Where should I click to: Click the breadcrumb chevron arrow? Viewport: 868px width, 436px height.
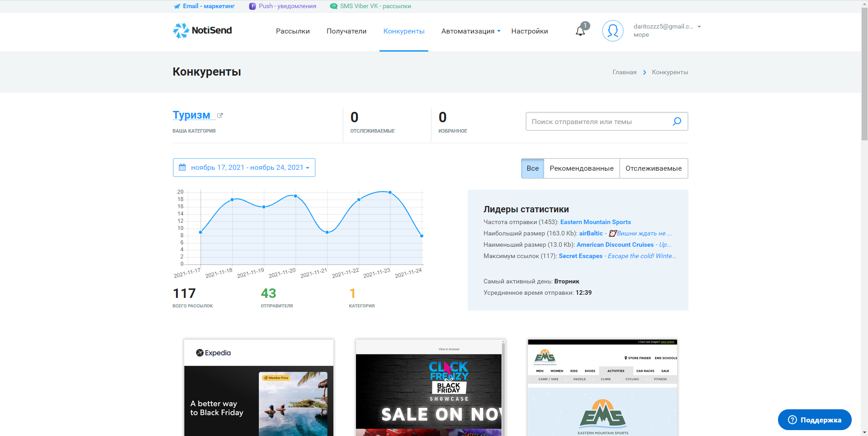coord(645,72)
